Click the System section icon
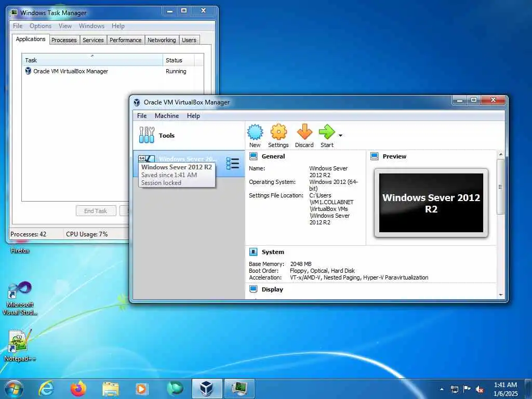The image size is (532, 399). coord(253,252)
